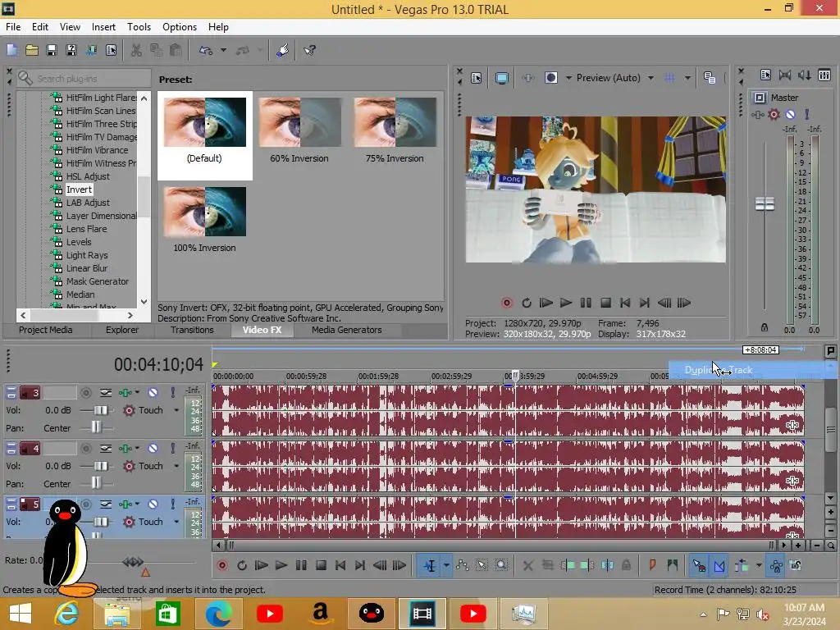The height and width of the screenshot is (630, 840).
Task: Click the Interactive Tutorials hand icon
Action: pos(283,50)
